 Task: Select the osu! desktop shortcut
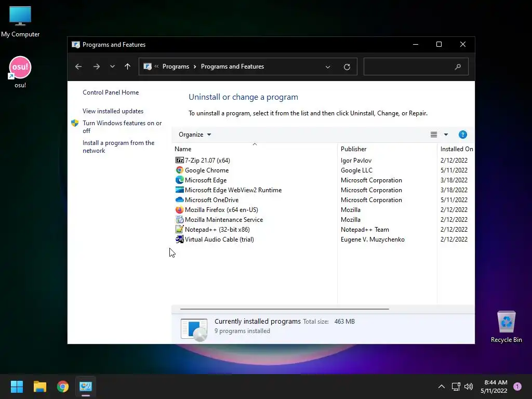click(x=20, y=72)
